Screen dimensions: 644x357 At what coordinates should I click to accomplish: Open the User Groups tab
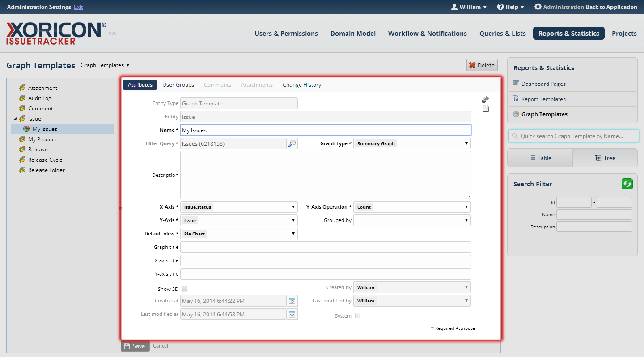[x=178, y=84]
